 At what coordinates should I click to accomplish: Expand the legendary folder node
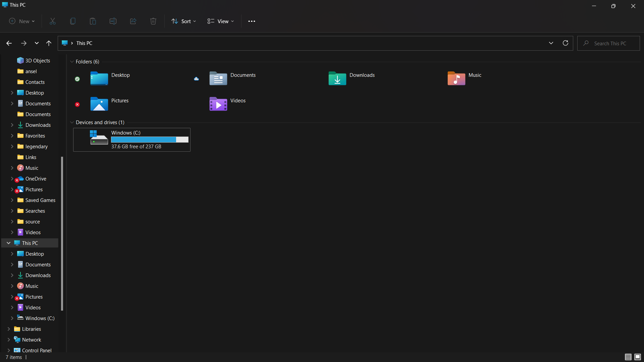point(12,146)
